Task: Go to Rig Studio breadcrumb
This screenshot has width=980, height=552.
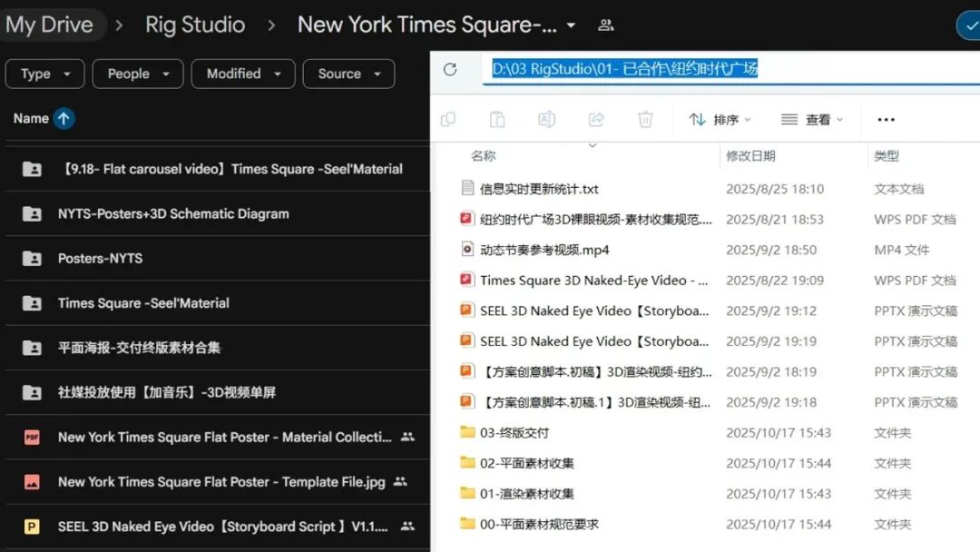Action: (x=195, y=25)
